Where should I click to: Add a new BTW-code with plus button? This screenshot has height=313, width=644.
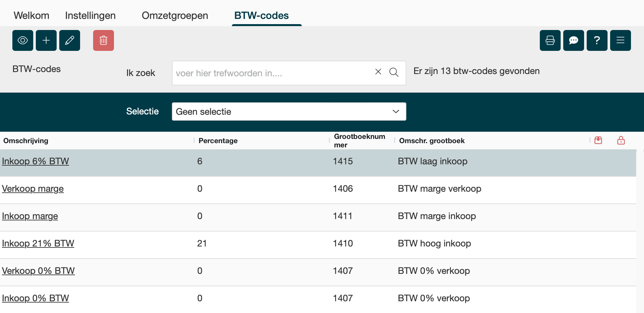point(46,40)
